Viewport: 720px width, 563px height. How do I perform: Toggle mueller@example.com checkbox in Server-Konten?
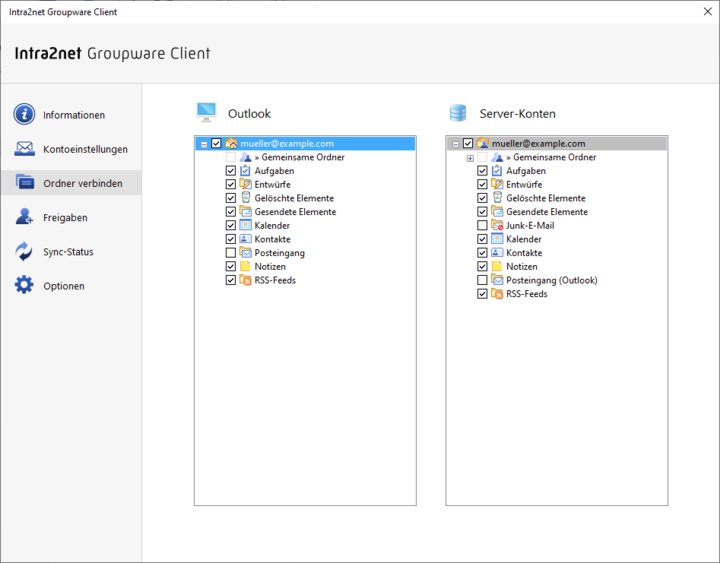click(468, 143)
